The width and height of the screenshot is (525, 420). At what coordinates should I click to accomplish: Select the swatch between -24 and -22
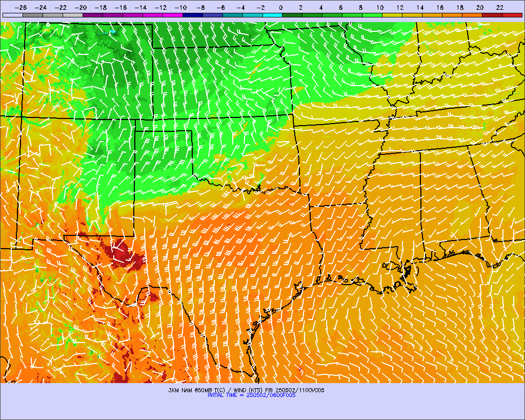[53, 15]
